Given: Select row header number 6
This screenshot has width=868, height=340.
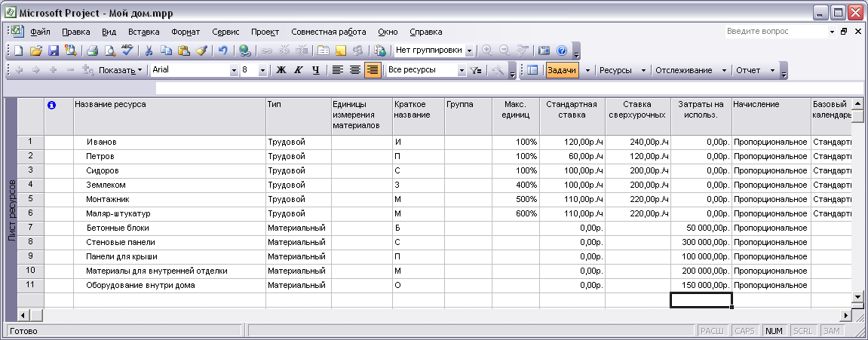Looking at the screenshot, I should [x=30, y=214].
